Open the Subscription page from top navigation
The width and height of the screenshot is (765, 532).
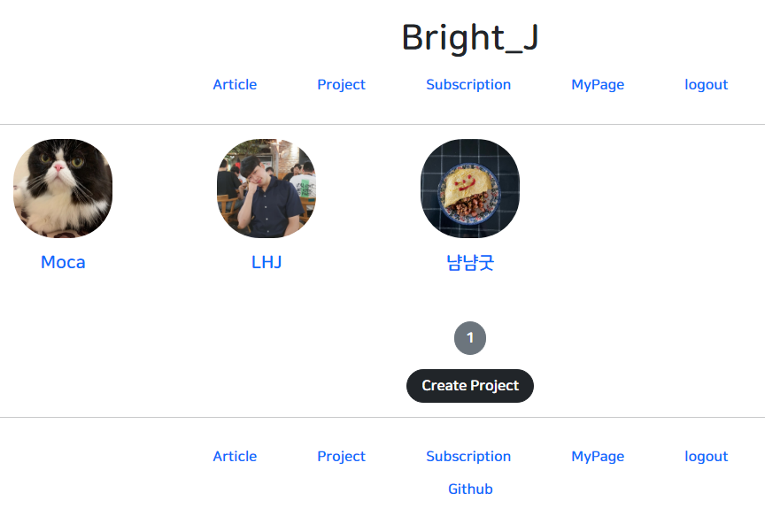[468, 84]
